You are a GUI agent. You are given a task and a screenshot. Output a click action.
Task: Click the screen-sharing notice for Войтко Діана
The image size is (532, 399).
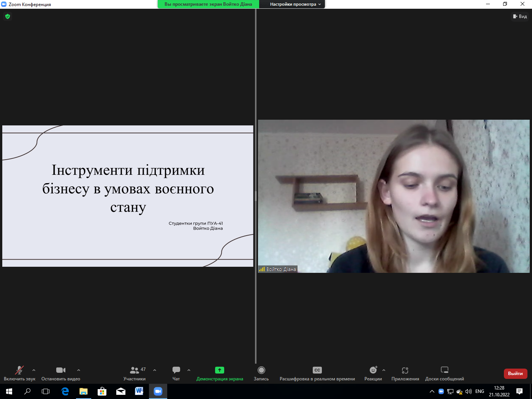[208, 4]
